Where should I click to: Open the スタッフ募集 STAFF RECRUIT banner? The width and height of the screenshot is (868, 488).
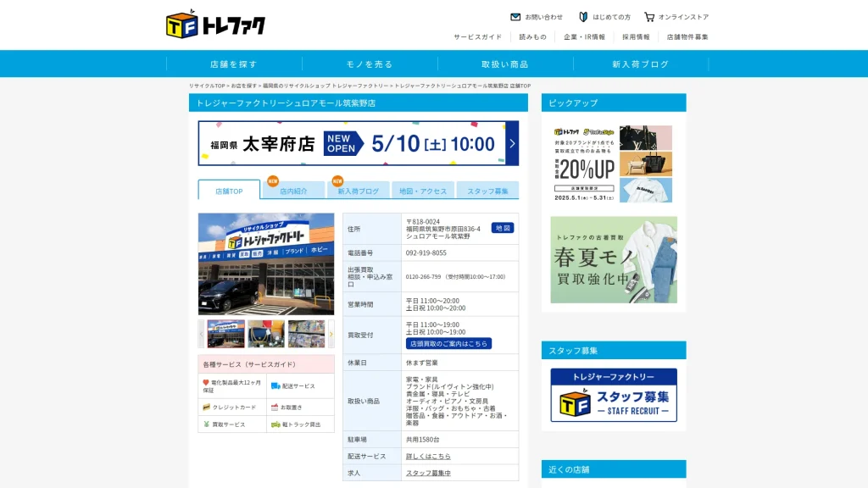click(x=614, y=395)
